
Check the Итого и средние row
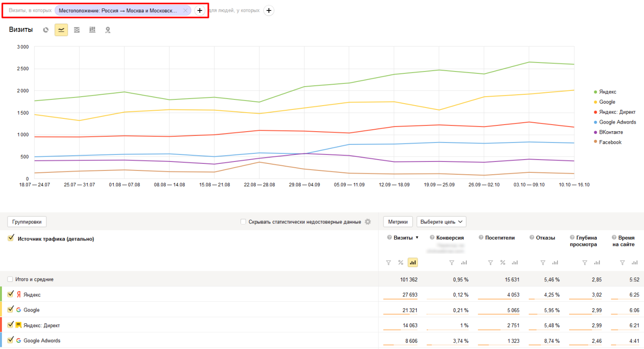(x=10, y=279)
